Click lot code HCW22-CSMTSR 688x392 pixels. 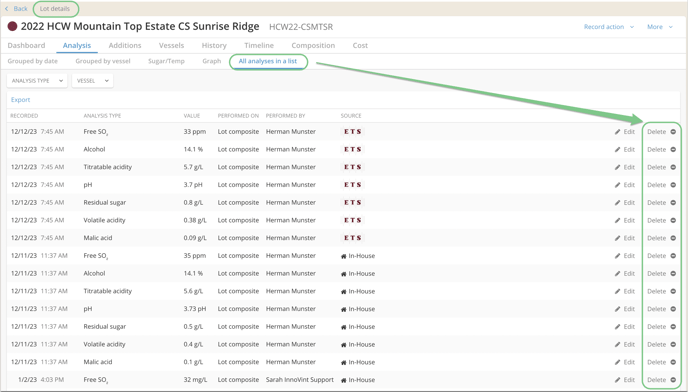click(301, 27)
